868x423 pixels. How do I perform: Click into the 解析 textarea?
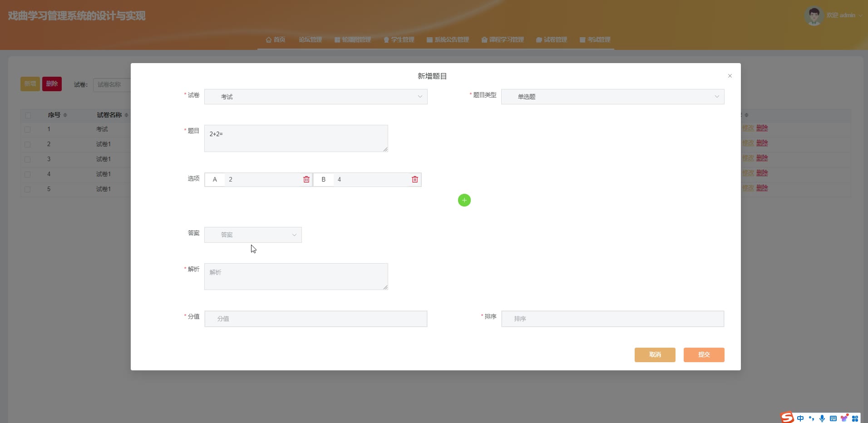(x=296, y=276)
